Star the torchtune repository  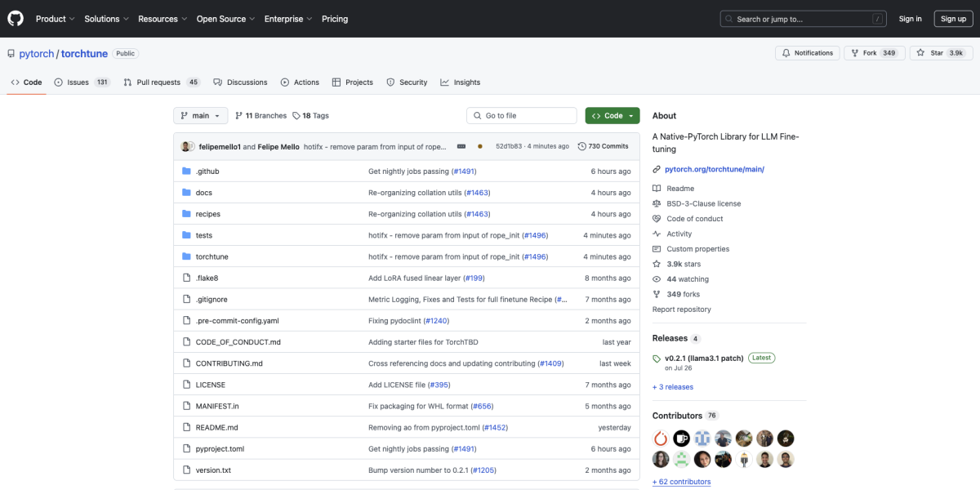pyautogui.click(x=941, y=53)
